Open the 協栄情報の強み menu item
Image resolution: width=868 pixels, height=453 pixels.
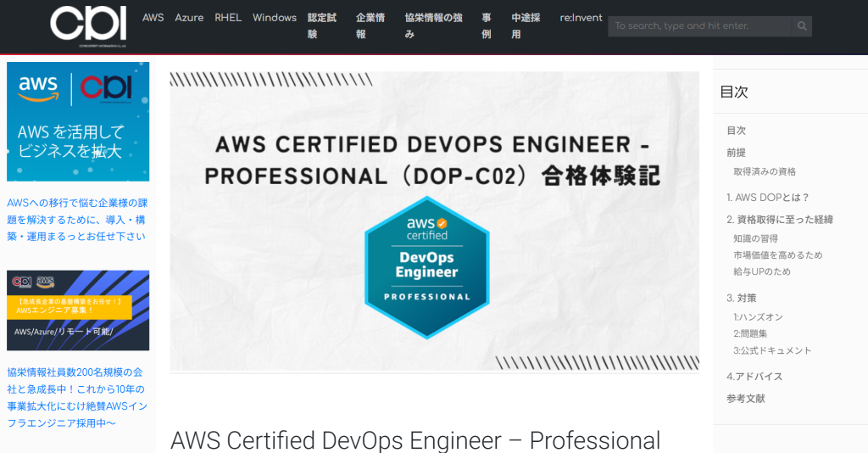point(433,26)
